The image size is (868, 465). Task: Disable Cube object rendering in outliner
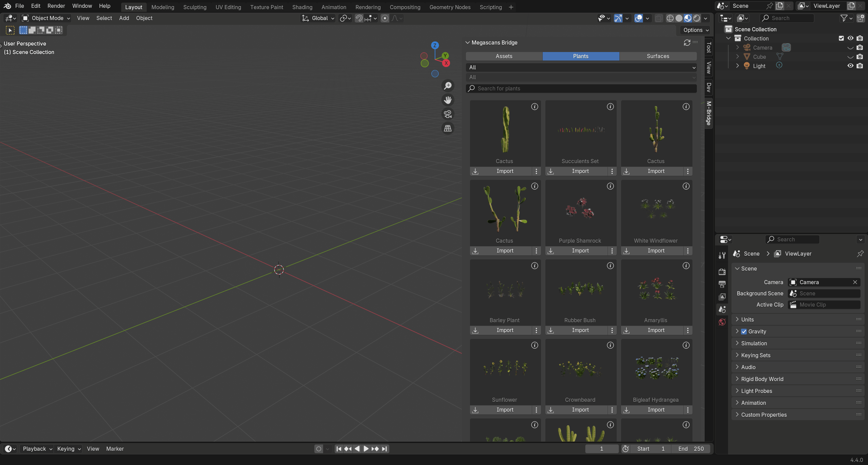(860, 57)
